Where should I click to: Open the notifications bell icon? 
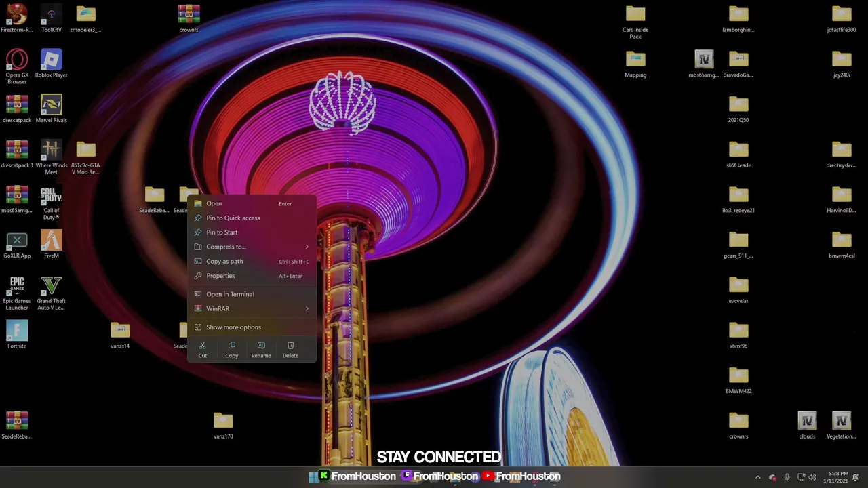[856, 477]
